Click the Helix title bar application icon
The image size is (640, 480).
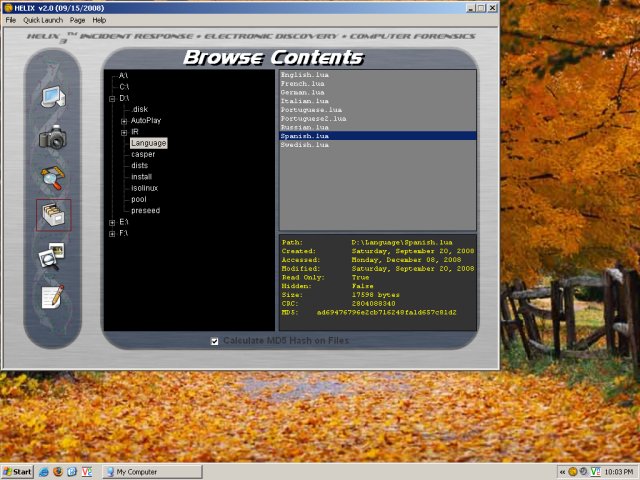[8, 8]
